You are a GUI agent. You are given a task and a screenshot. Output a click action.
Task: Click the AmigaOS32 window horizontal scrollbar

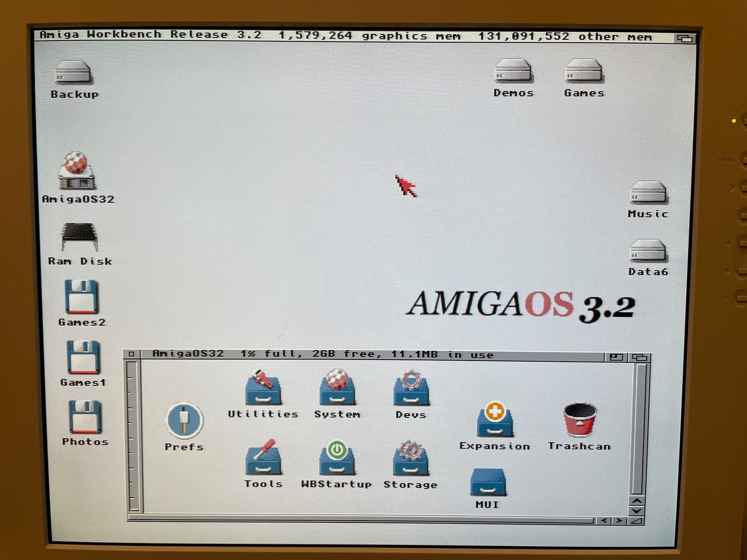coord(361,519)
